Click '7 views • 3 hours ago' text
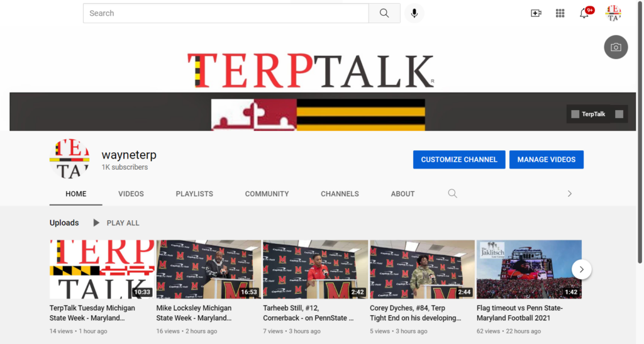 click(292, 331)
